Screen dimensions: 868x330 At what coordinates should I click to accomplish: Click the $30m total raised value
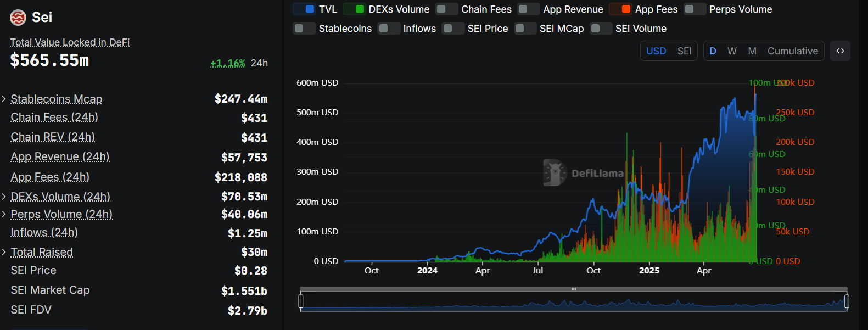[254, 252]
